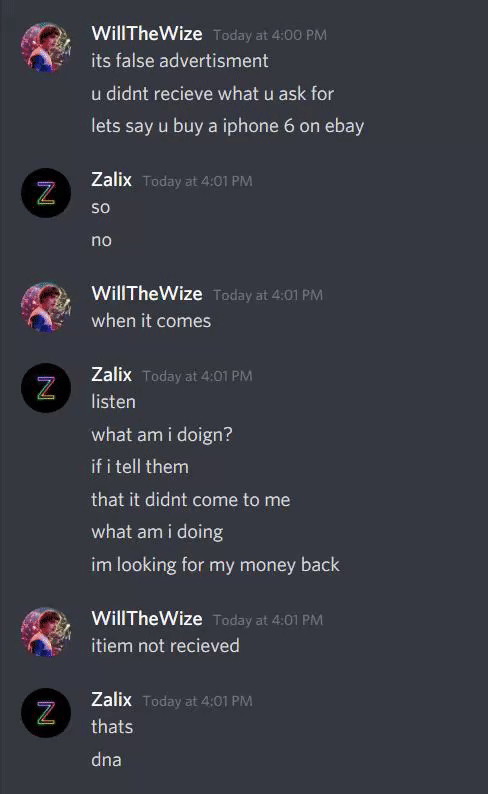Click Zalix username above the "so" message
This screenshot has height=794, width=488.
click(111, 180)
